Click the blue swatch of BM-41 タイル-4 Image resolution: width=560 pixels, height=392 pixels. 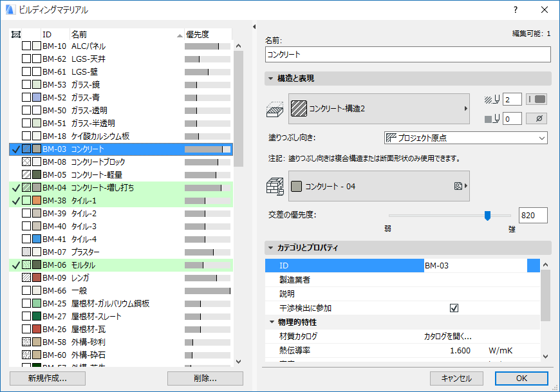(x=37, y=239)
